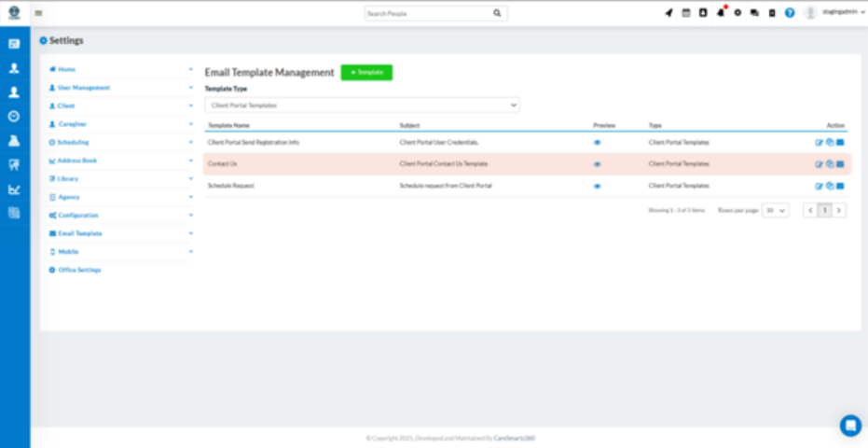The height and width of the screenshot is (448, 868).
Task: Edit the Contact Us template
Action: [820, 164]
